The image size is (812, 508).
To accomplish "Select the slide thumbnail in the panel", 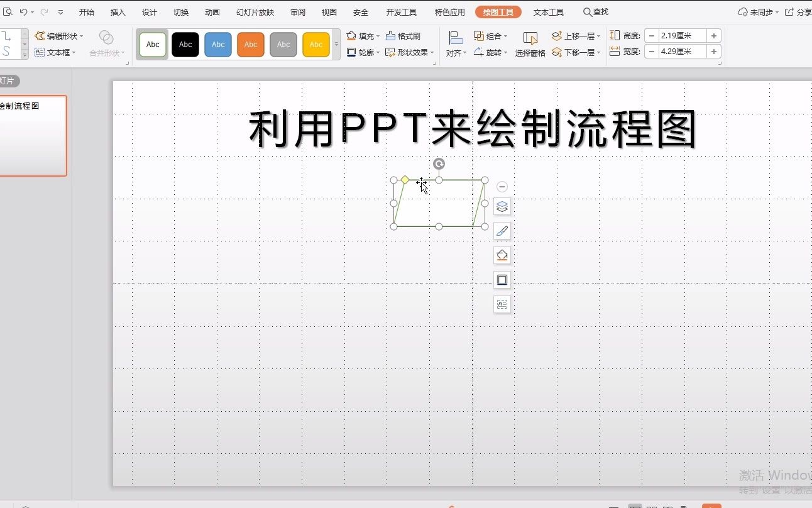I will (33, 136).
